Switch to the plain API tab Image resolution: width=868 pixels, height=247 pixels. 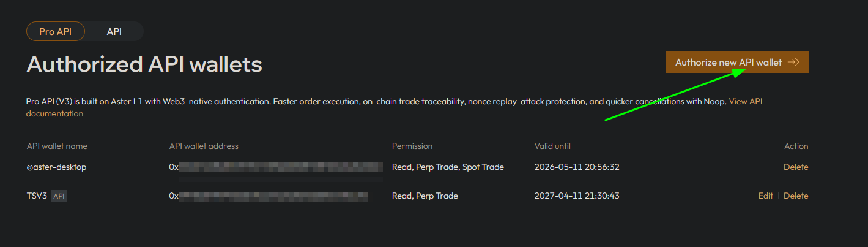click(114, 32)
